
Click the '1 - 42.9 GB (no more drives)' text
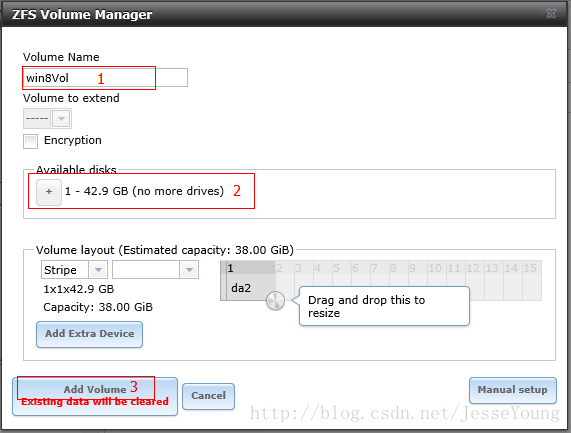click(x=144, y=191)
